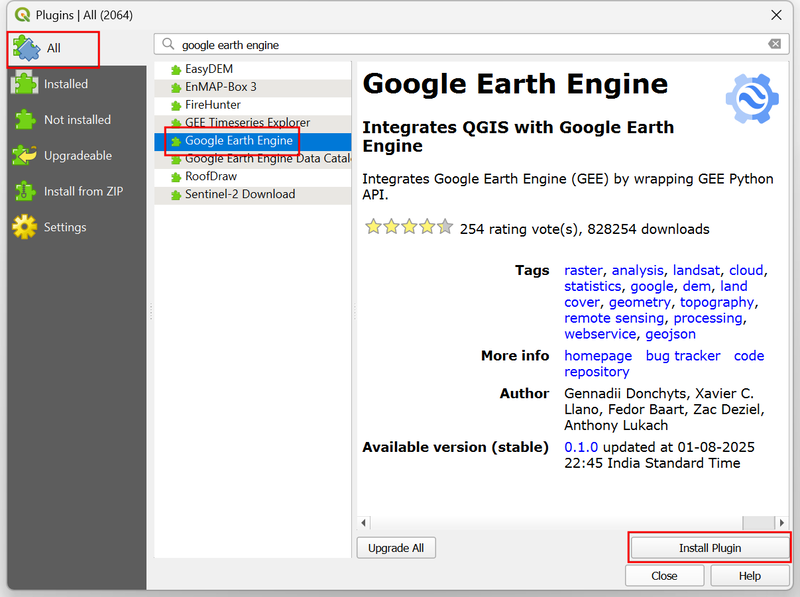The image size is (800, 597).
Task: Click the remote sensing tag link
Action: click(x=614, y=318)
